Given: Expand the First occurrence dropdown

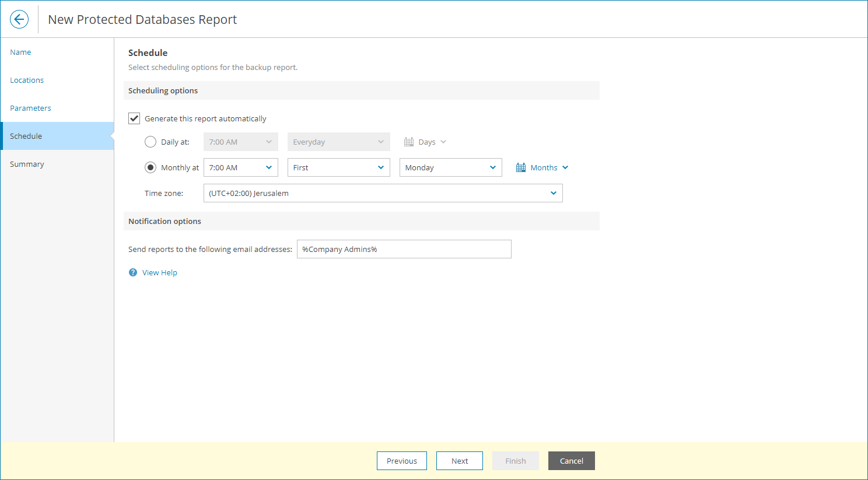Looking at the screenshot, I should click(x=339, y=167).
